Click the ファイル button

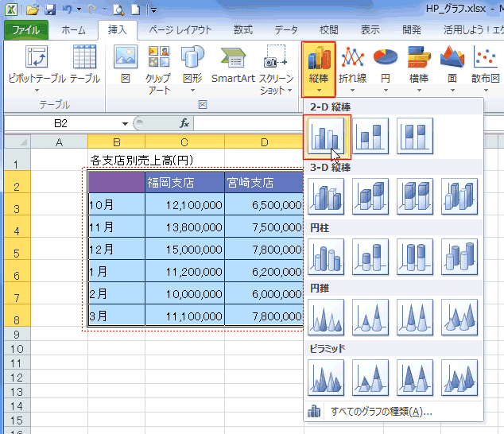pos(26,30)
